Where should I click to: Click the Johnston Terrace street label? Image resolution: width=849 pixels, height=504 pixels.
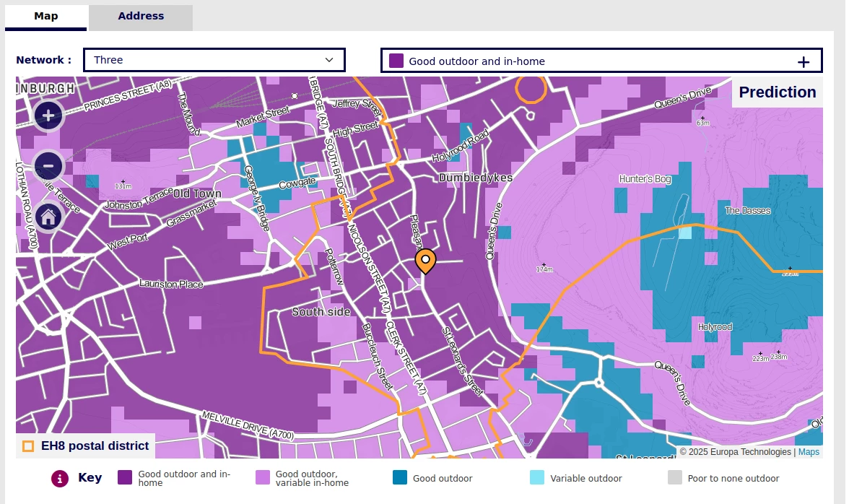tap(139, 198)
